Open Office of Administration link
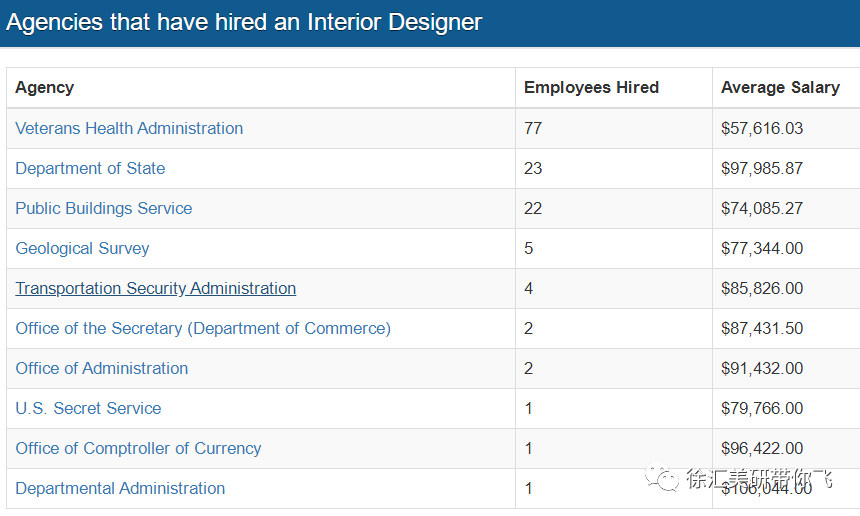The image size is (860, 516). (x=101, y=368)
